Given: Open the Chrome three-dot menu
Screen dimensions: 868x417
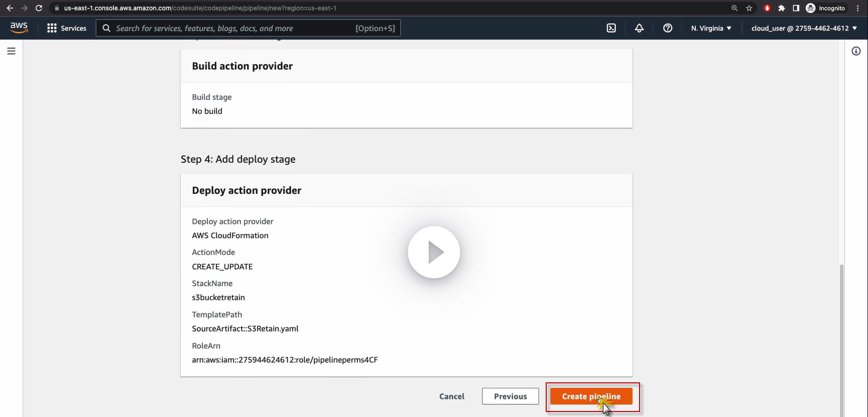Looking at the screenshot, I should point(858,8).
